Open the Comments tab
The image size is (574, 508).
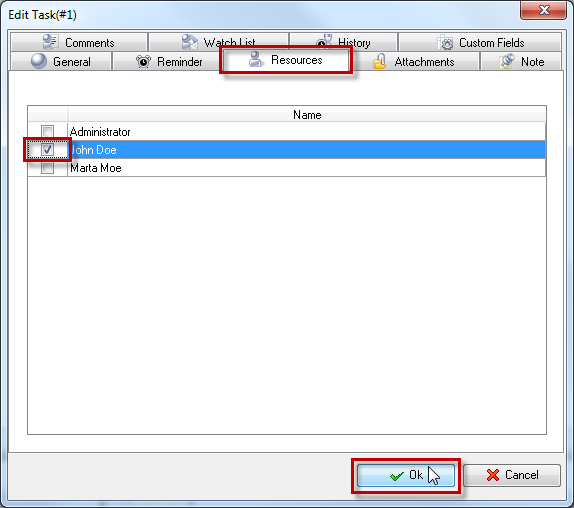point(79,42)
